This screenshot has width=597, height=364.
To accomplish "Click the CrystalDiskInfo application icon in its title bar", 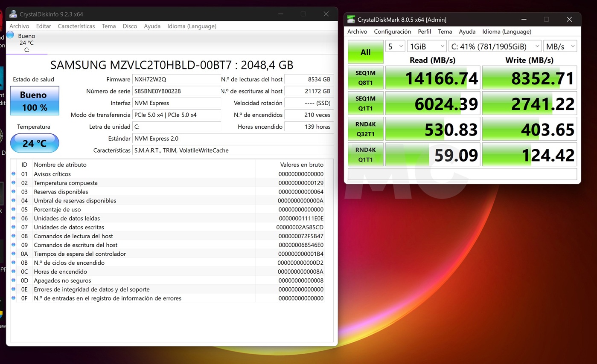I will click(x=13, y=14).
